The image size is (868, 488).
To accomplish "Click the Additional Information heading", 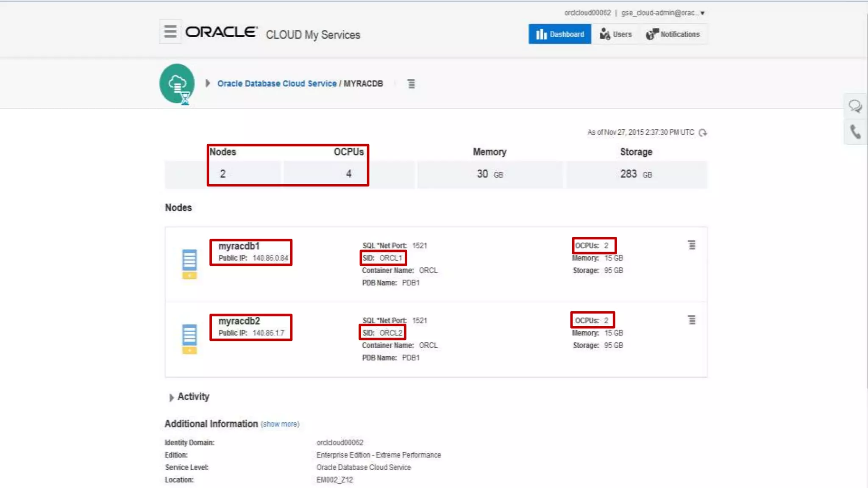I will [x=211, y=424].
